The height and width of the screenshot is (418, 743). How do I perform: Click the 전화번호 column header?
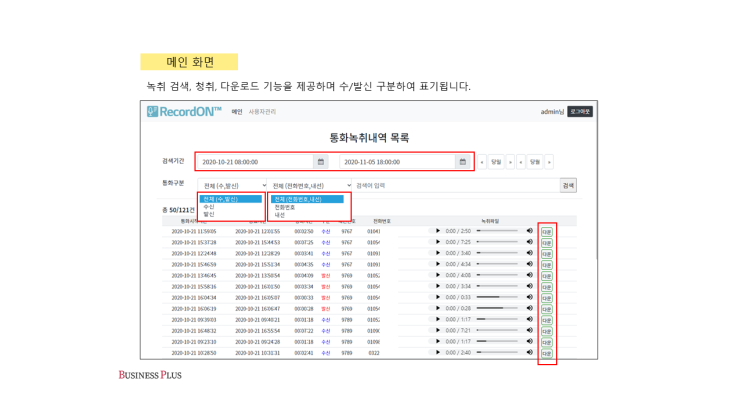coord(381,221)
